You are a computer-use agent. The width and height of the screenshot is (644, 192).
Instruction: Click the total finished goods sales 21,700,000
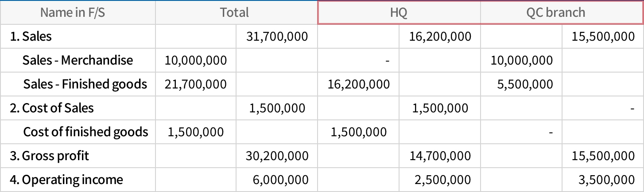196,84
